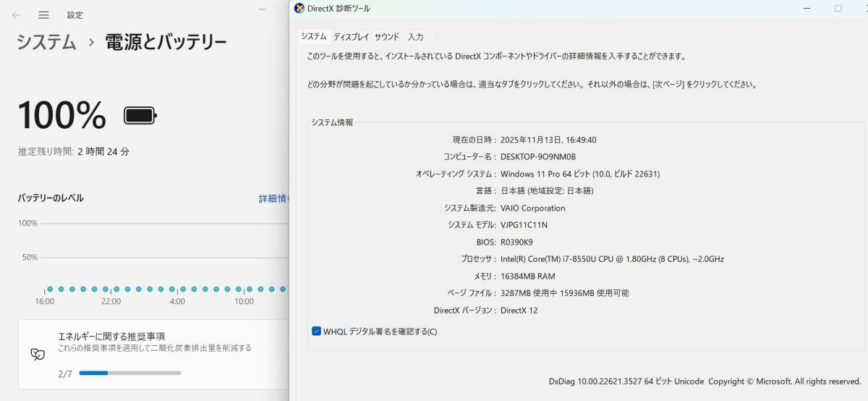Click the システム情報 group label

pyautogui.click(x=333, y=123)
